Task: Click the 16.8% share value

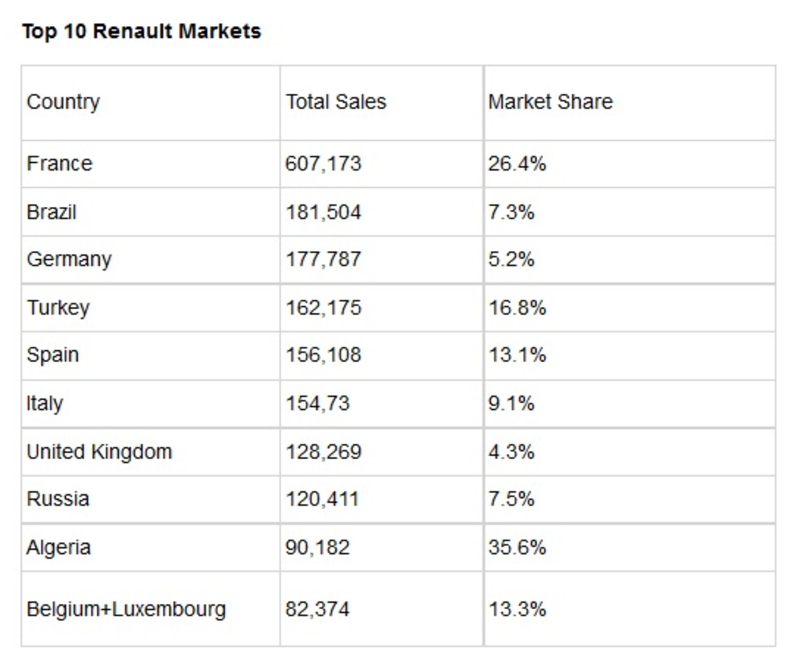Action: 517,308
